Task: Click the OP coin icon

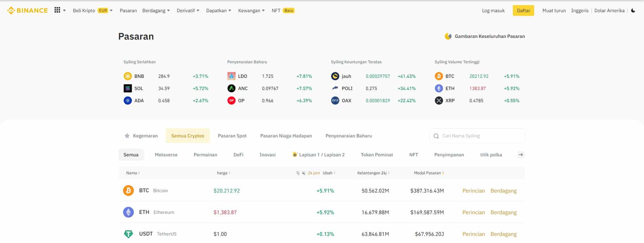Action: tap(231, 101)
